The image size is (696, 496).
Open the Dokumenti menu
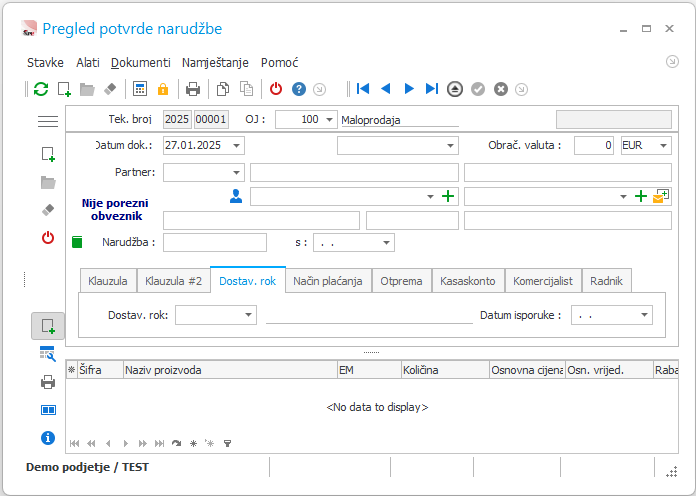click(141, 63)
